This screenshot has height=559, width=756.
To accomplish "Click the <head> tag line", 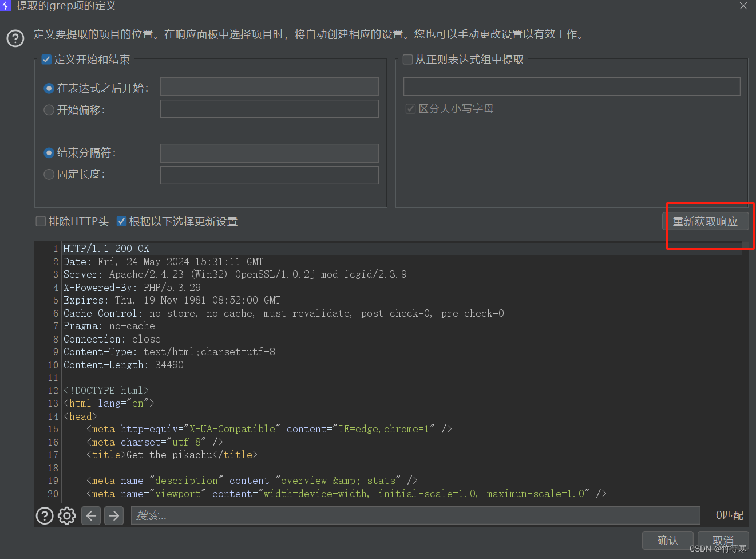I will [80, 416].
